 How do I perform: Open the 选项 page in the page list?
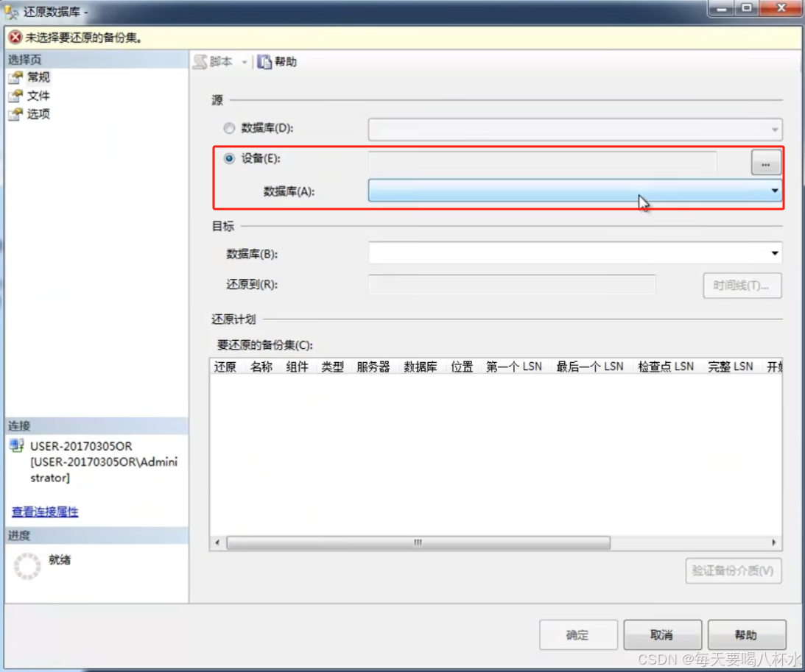coord(38,114)
